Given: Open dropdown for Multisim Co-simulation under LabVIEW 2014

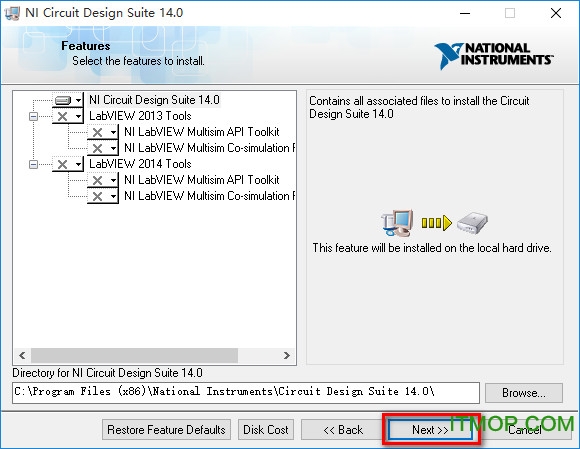Looking at the screenshot, I should pyautogui.click(x=103, y=196).
